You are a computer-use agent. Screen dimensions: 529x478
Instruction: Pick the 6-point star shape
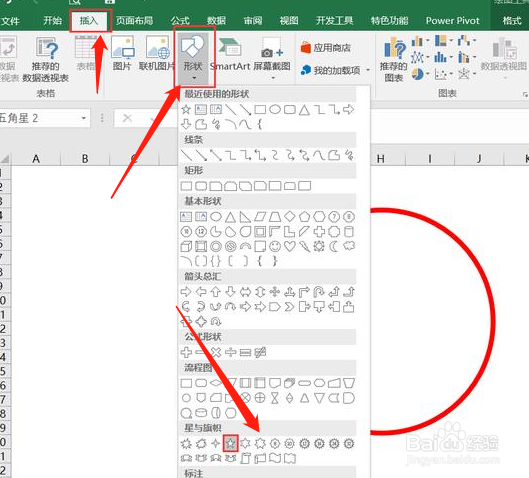pos(245,443)
